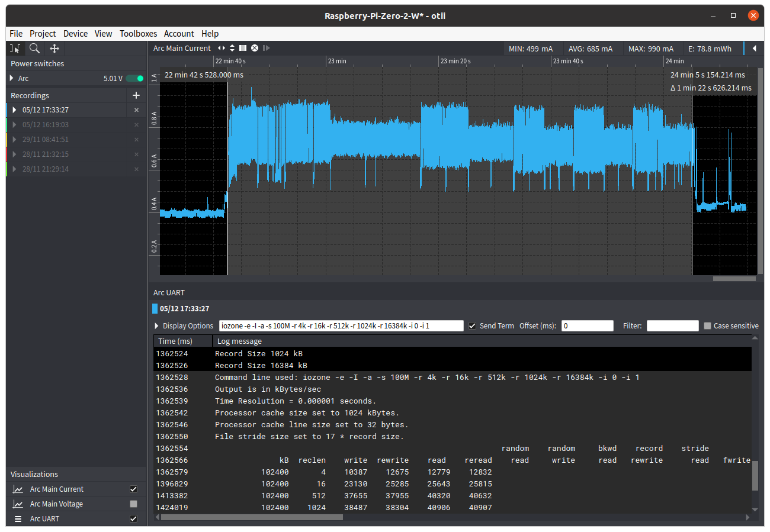Click the 22 min 40 s timeline marker

pos(230,61)
